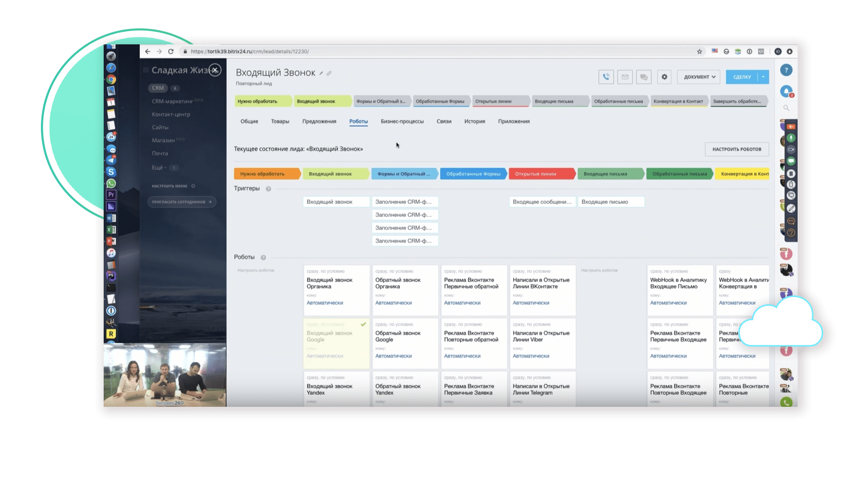The image size is (868, 482).
Task: Expand the ДОКУМЕНТ dropdown
Action: (x=699, y=77)
